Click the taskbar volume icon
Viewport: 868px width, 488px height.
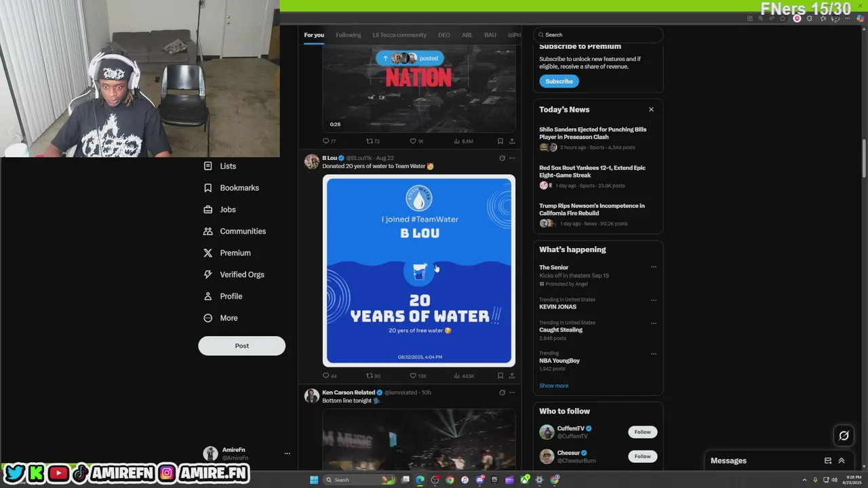(x=834, y=480)
